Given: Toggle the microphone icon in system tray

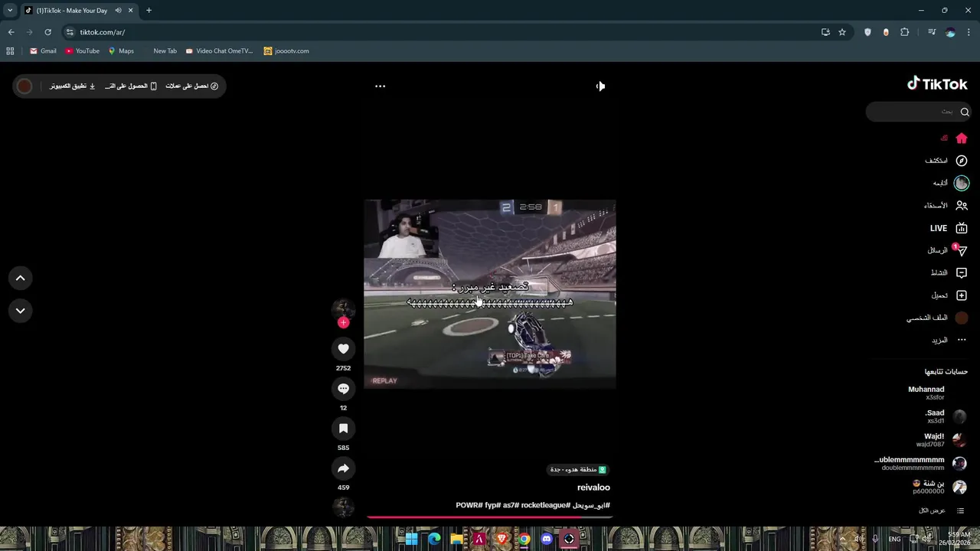Looking at the screenshot, I should click(x=875, y=539).
